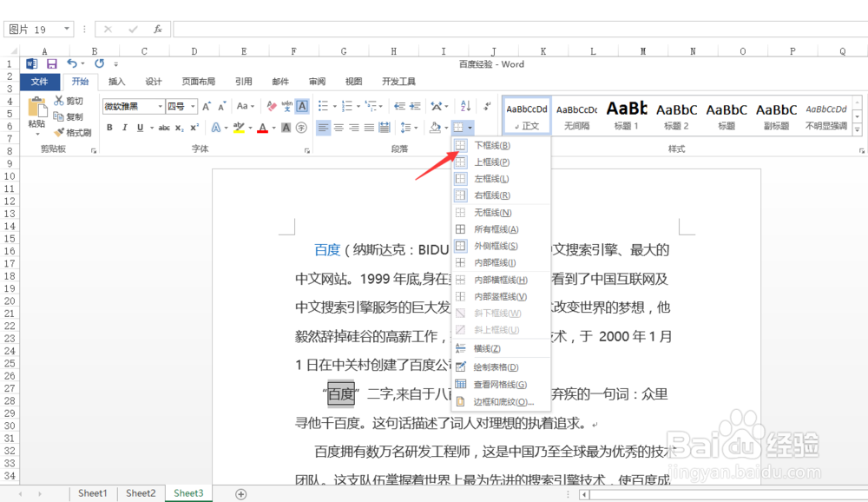Click the Text Effects outlined A button
Image resolution: width=868 pixels, height=502 pixels.
tap(215, 128)
